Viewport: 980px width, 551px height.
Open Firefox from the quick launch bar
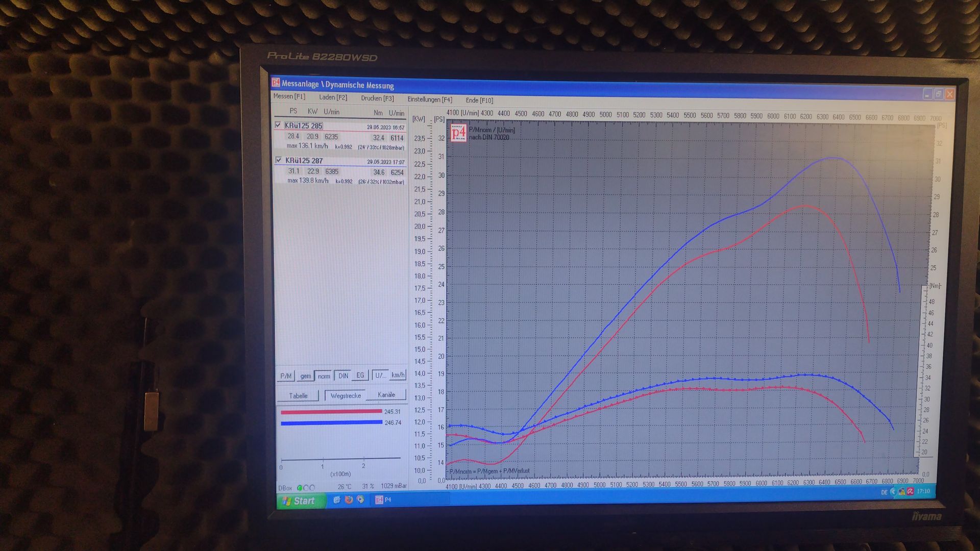[349, 500]
